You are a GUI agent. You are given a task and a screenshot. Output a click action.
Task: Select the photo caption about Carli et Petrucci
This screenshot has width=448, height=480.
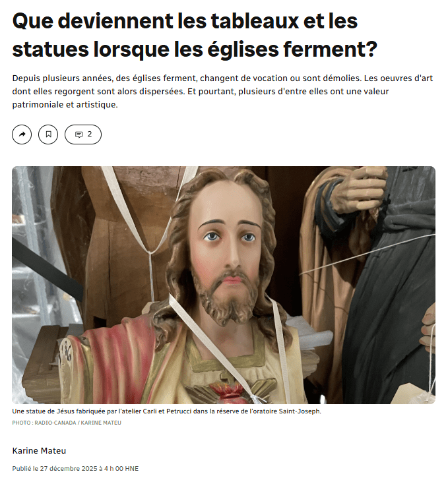(166, 411)
